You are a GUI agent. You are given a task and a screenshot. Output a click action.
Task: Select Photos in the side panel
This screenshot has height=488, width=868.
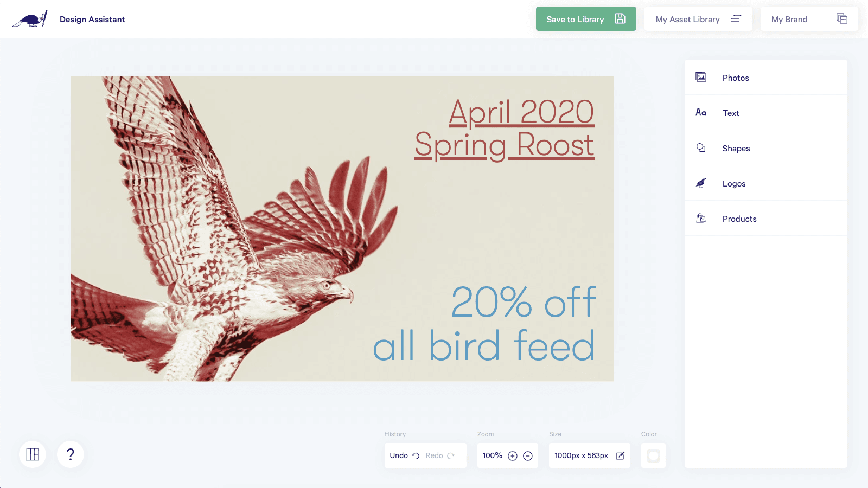[x=735, y=78]
